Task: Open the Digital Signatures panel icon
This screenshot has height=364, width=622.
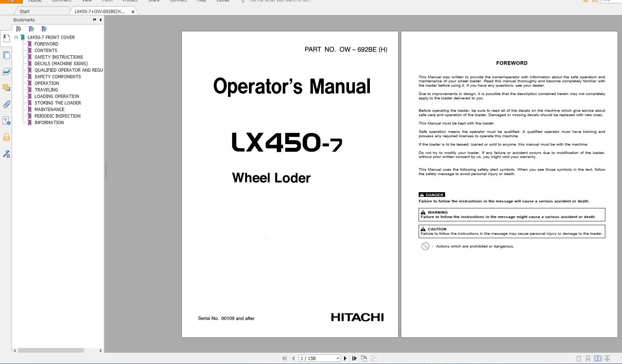Action: click(x=6, y=120)
